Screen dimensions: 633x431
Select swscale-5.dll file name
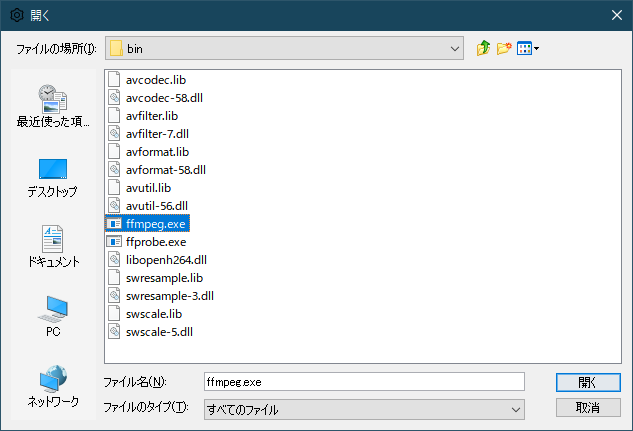click(159, 332)
